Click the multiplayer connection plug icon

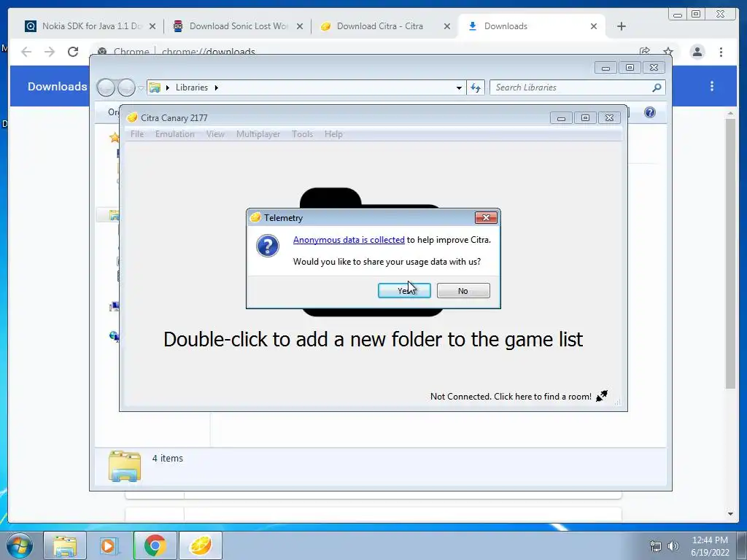(x=602, y=396)
